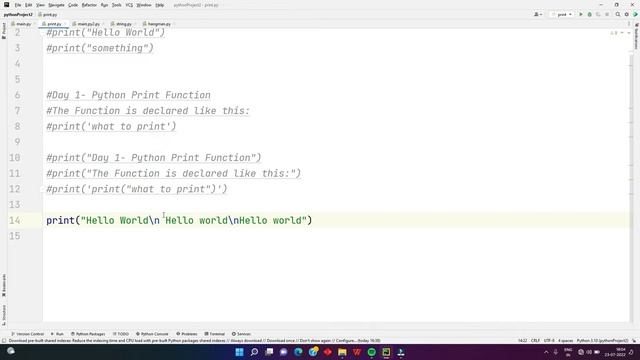
Task: Open the File menu
Action: tap(18, 5)
